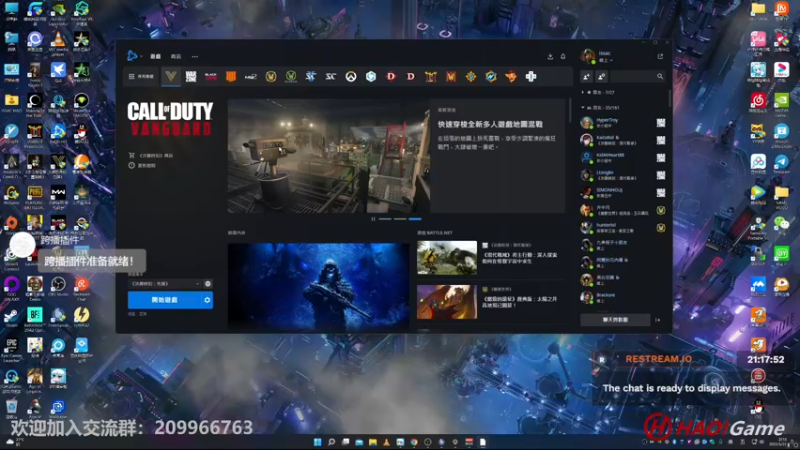The width and height of the screenshot is (800, 450).
Task: Open the Crash Bandicoot 4 icon
Action: point(511,77)
